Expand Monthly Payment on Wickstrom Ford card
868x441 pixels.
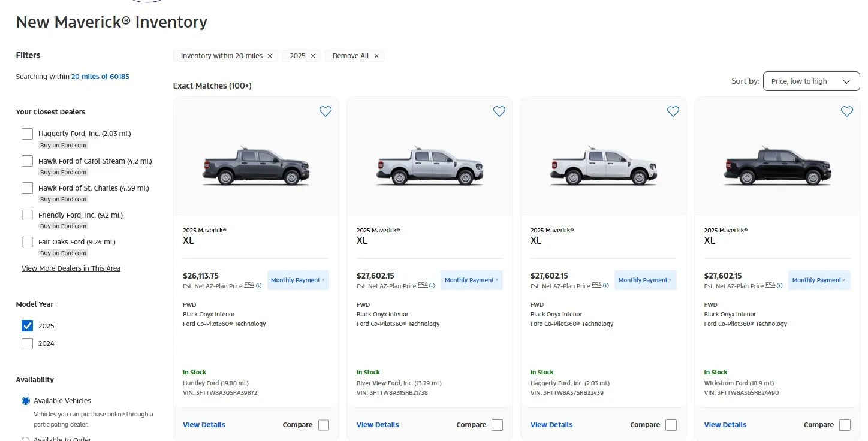pos(819,280)
